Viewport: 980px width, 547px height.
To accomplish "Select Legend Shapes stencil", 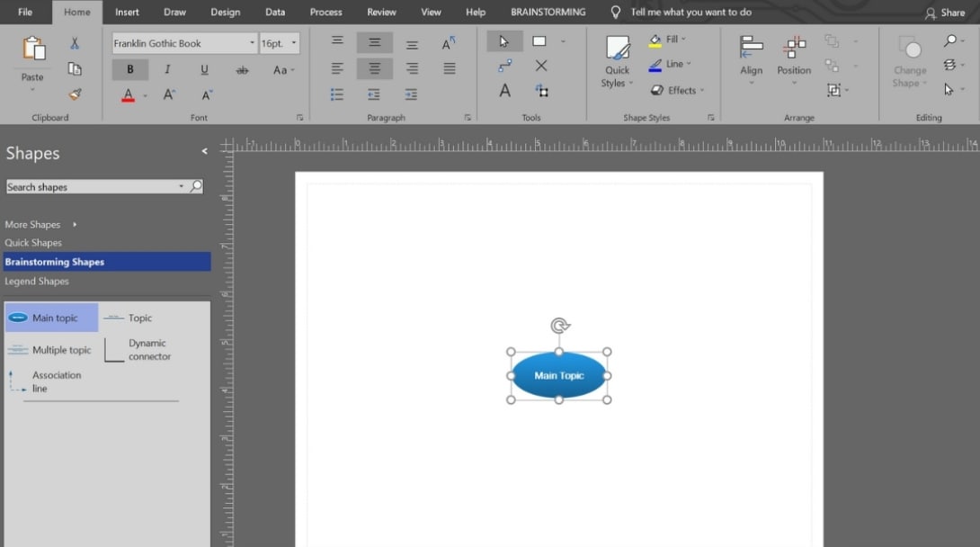I will [37, 282].
